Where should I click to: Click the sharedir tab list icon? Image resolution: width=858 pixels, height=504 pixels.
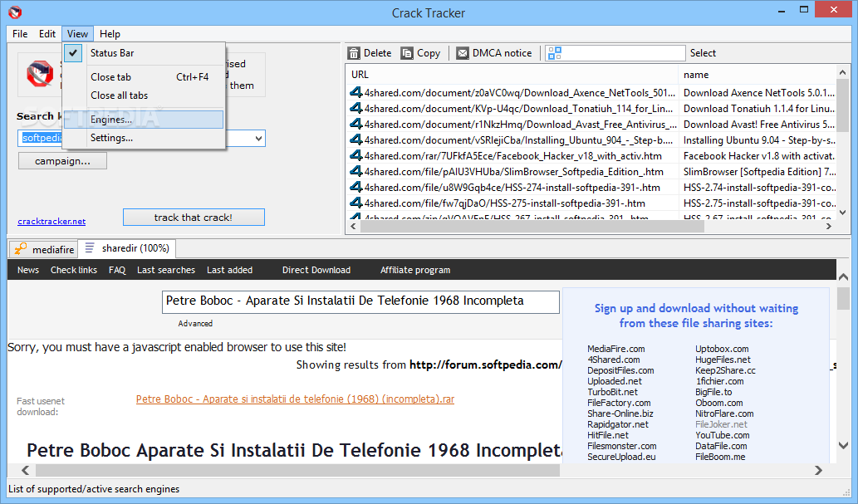pyautogui.click(x=90, y=248)
